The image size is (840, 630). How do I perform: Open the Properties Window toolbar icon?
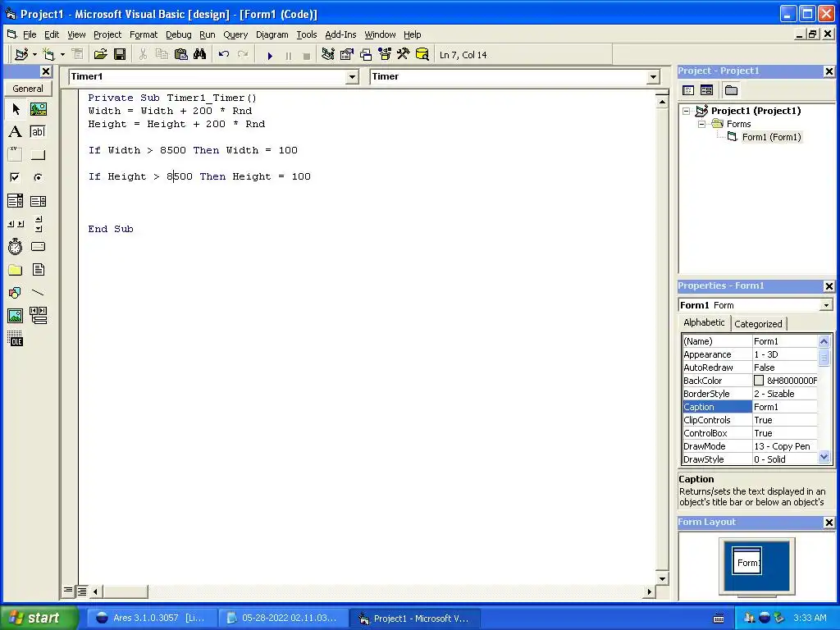point(347,55)
